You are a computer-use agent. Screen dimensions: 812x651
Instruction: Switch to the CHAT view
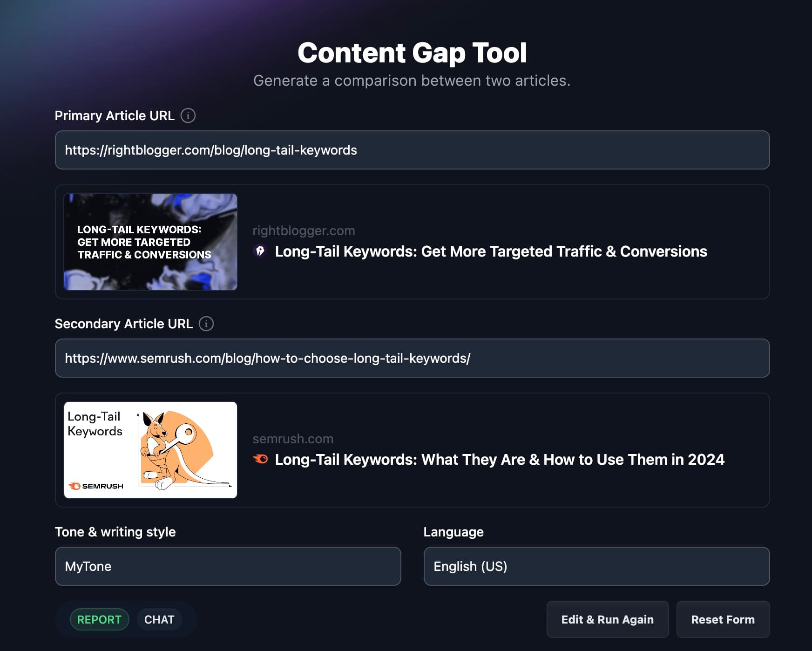pos(159,619)
